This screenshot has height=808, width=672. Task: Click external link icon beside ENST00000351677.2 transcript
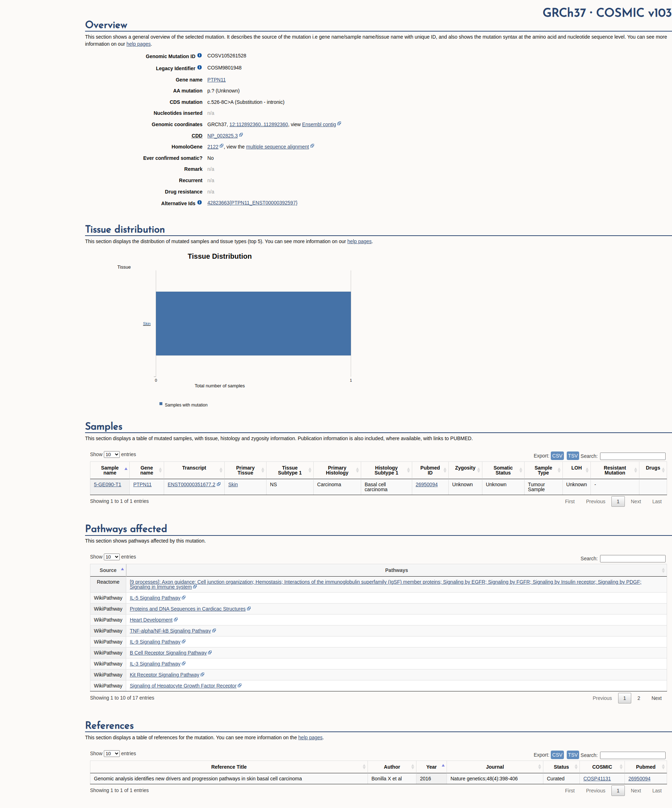point(219,484)
